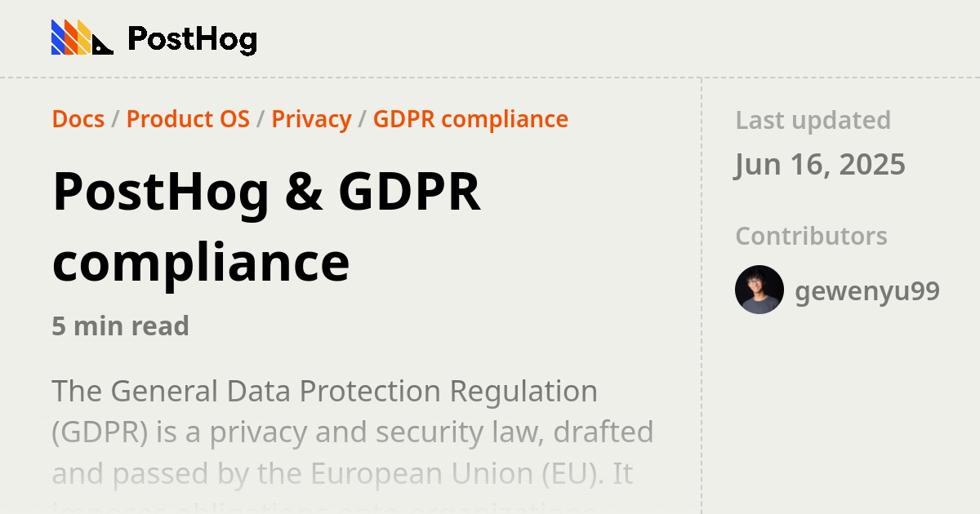
Task: Click the orange stripe in the PostHog logo
Action: click(x=69, y=37)
